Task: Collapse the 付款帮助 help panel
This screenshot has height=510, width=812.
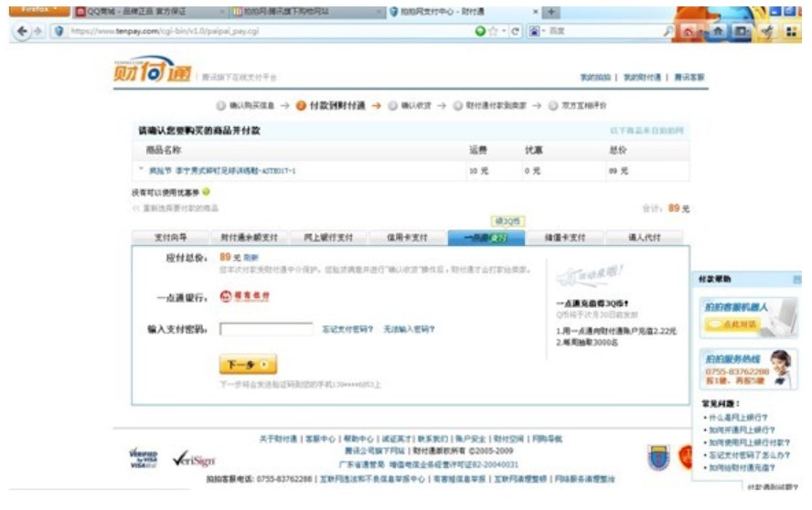Action: click(x=797, y=280)
